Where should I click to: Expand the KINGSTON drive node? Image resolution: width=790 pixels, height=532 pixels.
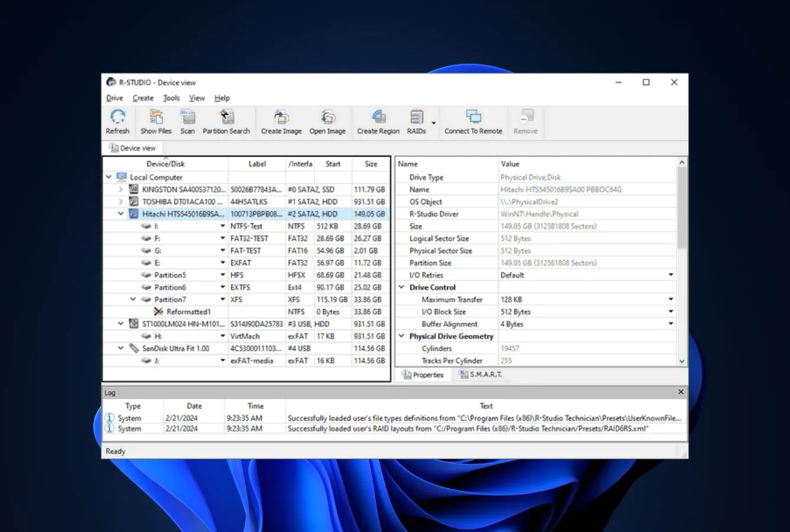point(121,189)
